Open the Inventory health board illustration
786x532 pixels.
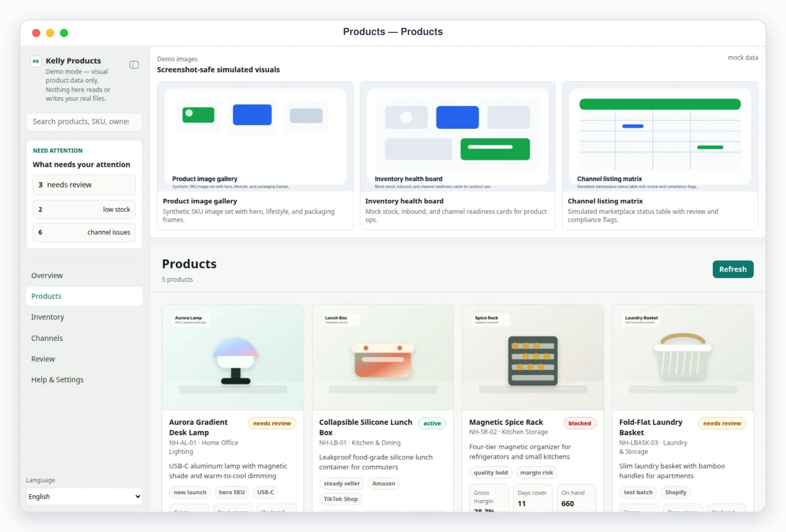458,136
